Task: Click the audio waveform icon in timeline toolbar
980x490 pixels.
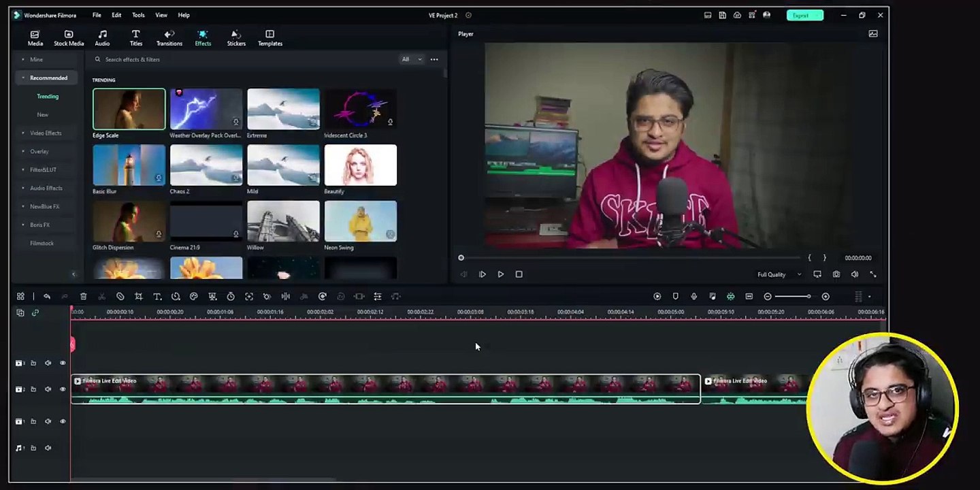Action: coord(286,297)
